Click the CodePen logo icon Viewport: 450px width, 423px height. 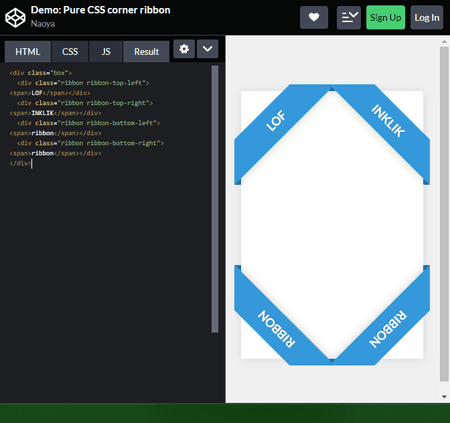click(x=15, y=17)
